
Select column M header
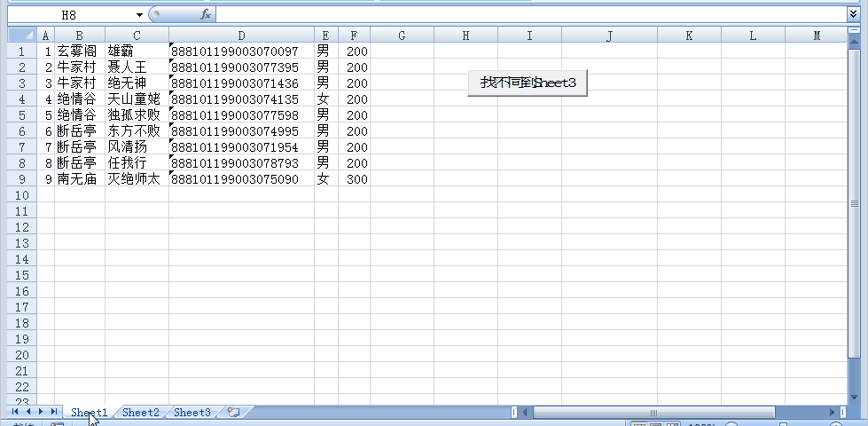pos(817,35)
